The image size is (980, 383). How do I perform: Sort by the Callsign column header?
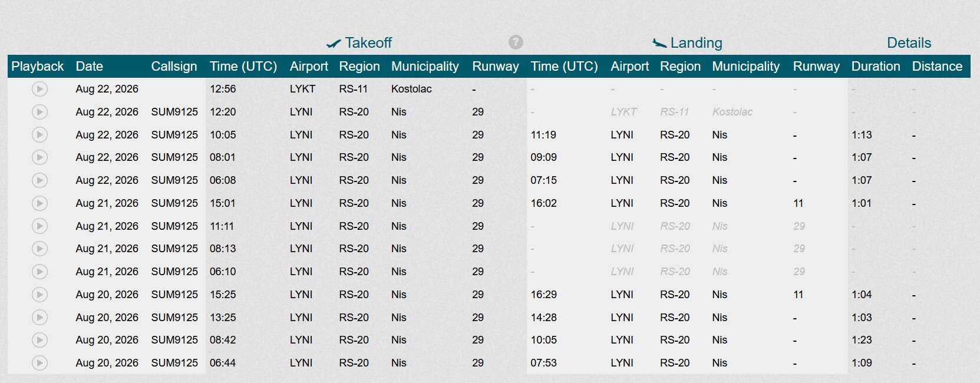pos(174,67)
